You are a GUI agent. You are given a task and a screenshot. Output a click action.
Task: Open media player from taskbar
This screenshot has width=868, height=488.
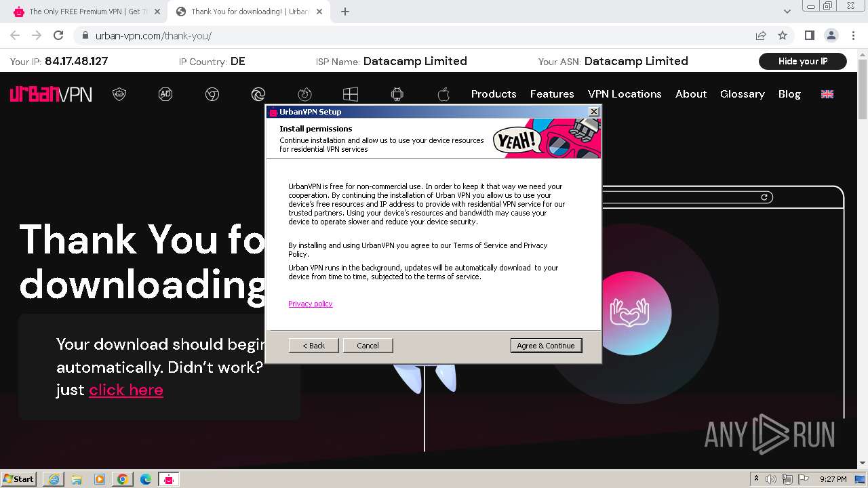99,479
